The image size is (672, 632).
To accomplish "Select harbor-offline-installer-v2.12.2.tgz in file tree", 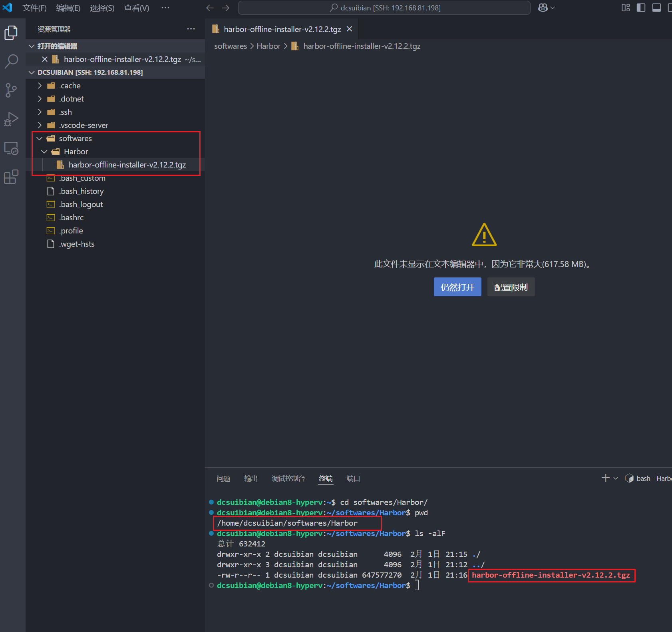I will point(115,165).
